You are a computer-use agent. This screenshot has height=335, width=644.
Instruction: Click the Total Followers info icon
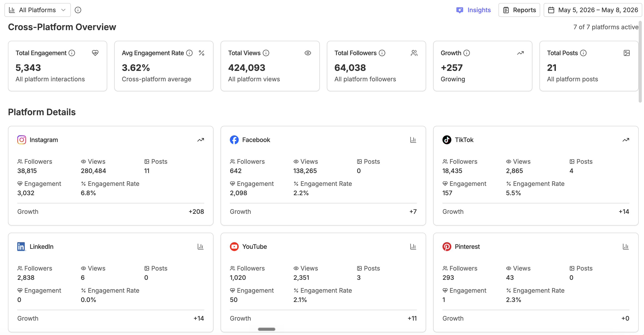(x=382, y=53)
